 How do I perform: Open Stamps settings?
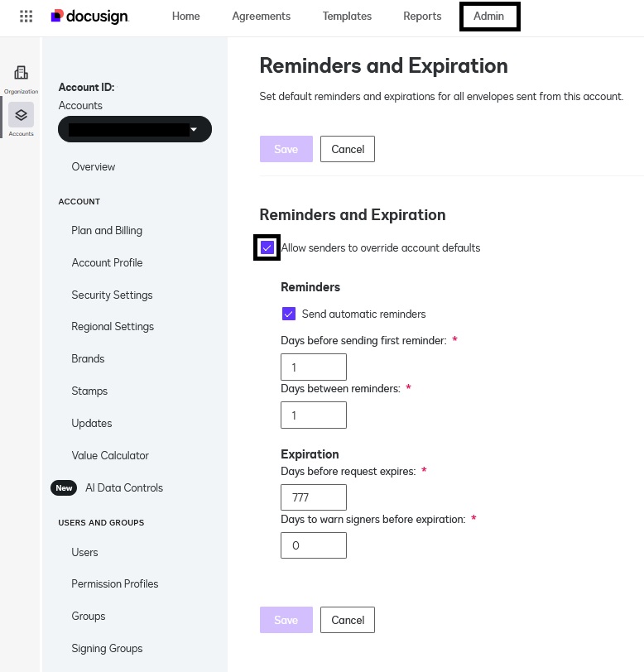[x=88, y=391]
